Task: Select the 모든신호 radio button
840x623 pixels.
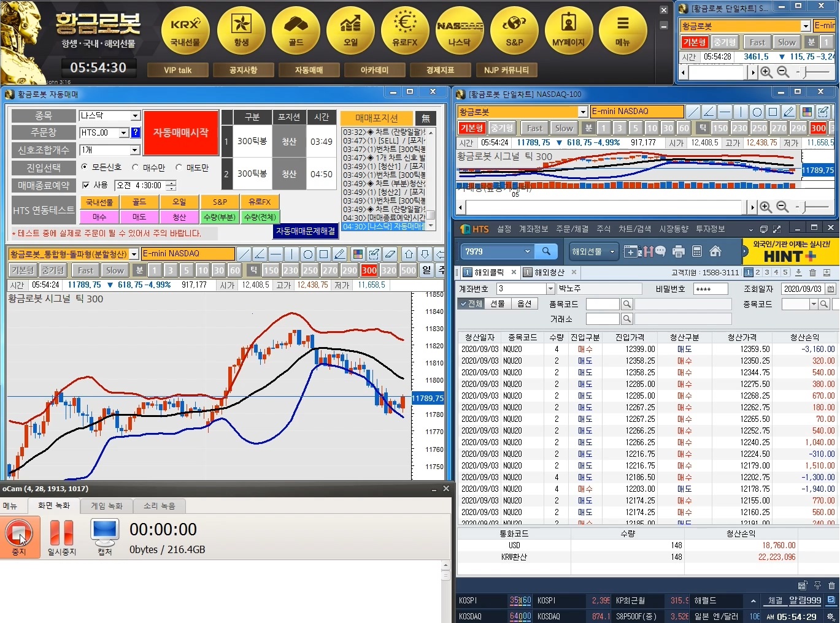Action: tap(85, 167)
